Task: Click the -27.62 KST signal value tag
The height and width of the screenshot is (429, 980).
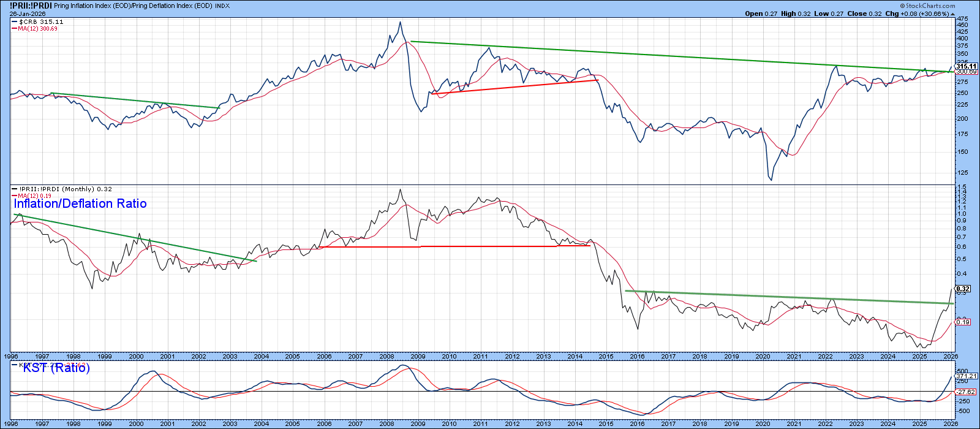Action: click(x=966, y=392)
